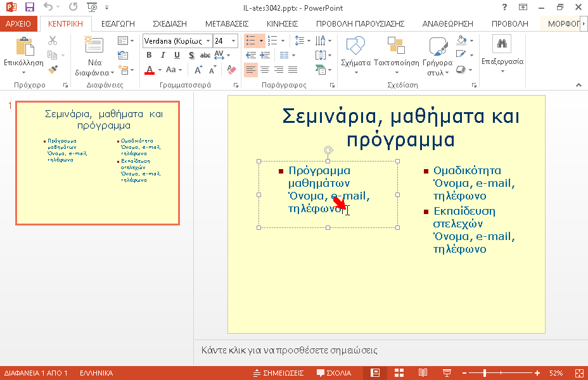Toggle Strikethrough formatting
This screenshot has width=588, height=380.
click(205, 55)
